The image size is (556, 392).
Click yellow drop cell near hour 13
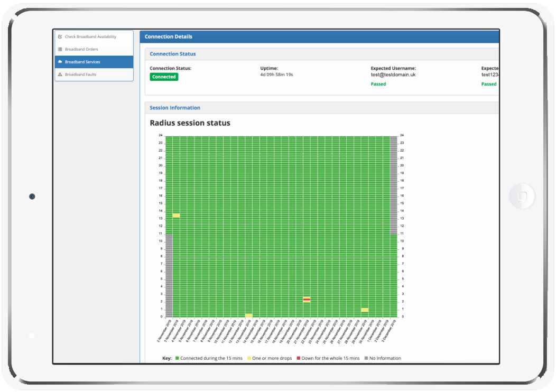[176, 216]
